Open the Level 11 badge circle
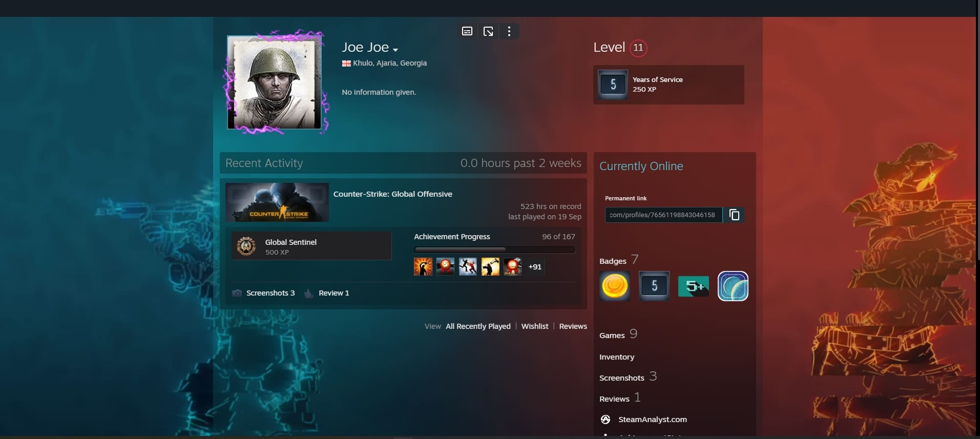 pyautogui.click(x=638, y=48)
